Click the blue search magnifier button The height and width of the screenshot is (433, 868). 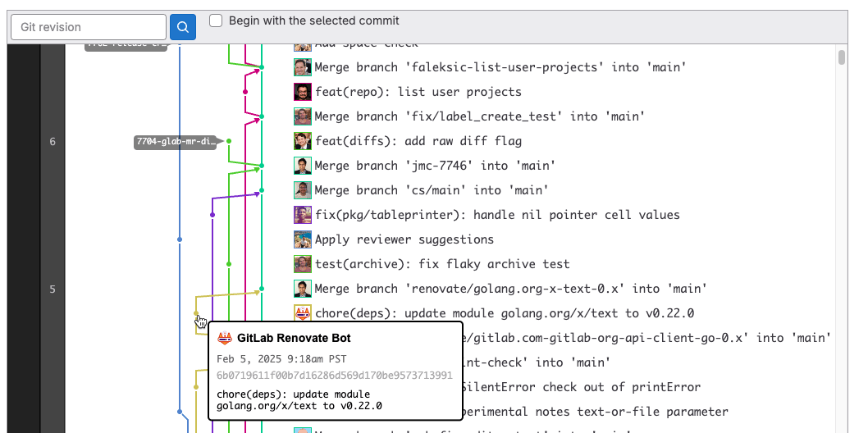(x=183, y=27)
